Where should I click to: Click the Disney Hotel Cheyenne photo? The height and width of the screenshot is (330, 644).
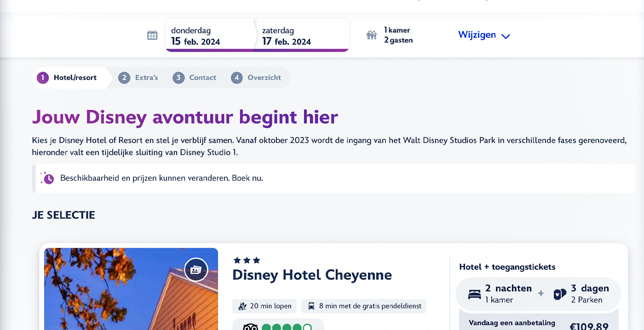pyautogui.click(x=131, y=289)
